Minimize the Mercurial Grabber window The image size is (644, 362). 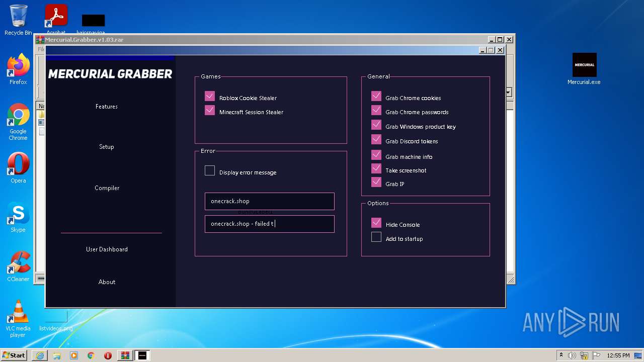[482, 50]
